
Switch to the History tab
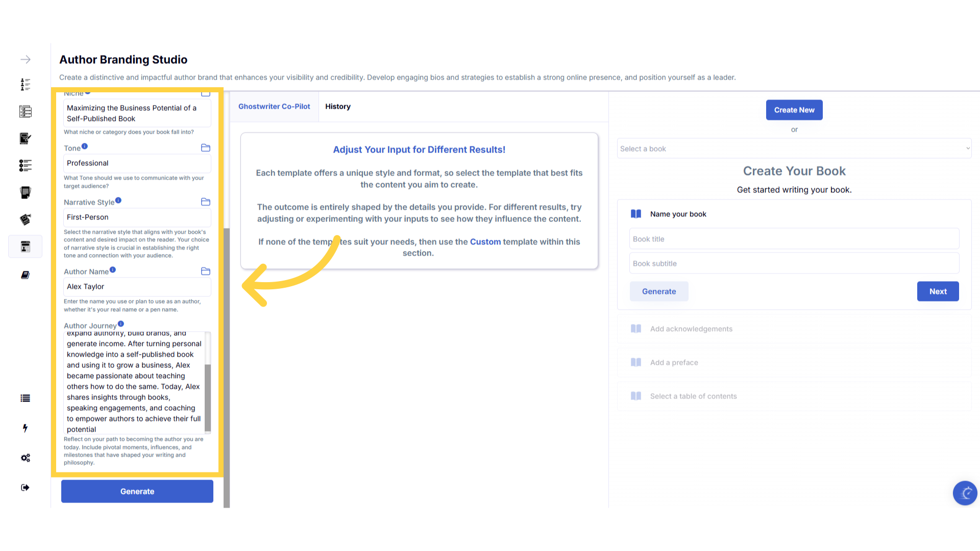338,107
